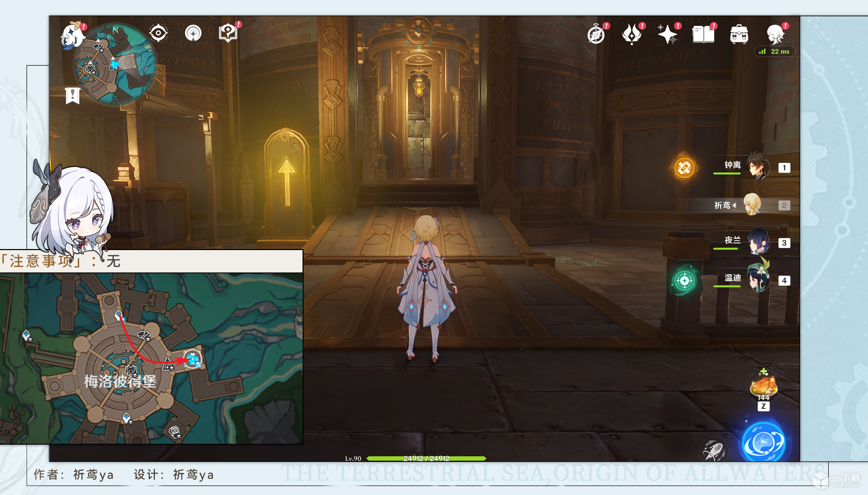This screenshot has width=868, height=495.
Task: Click the Lv.90 level label
Action: tap(353, 458)
